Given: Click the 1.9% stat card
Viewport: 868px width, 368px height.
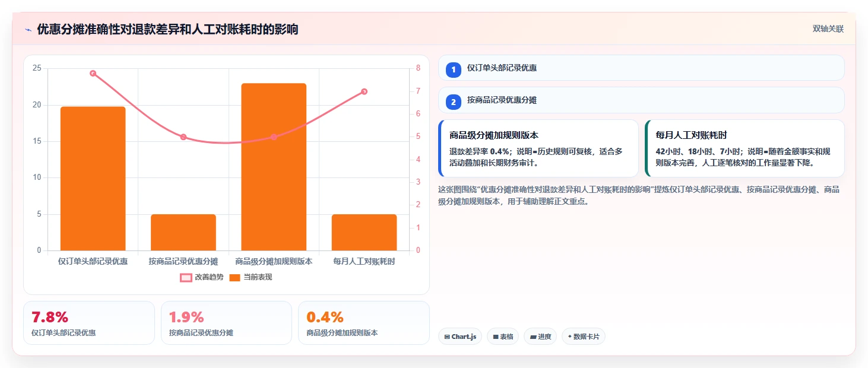Looking at the screenshot, I should point(226,323).
